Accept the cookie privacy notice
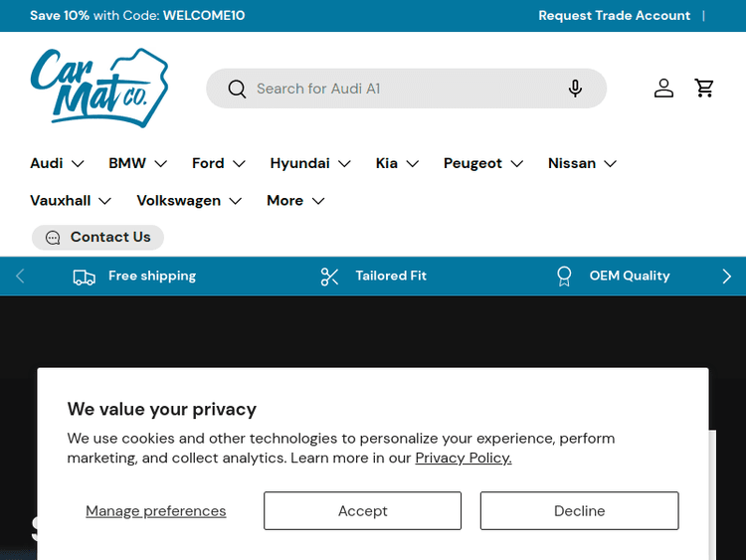The image size is (746, 560). tap(362, 511)
